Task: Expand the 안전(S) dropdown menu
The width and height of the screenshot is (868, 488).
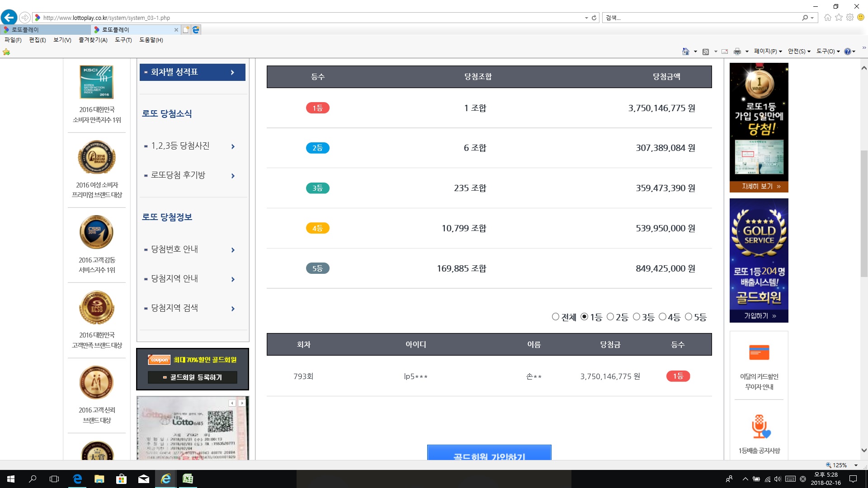Action: 799,52
